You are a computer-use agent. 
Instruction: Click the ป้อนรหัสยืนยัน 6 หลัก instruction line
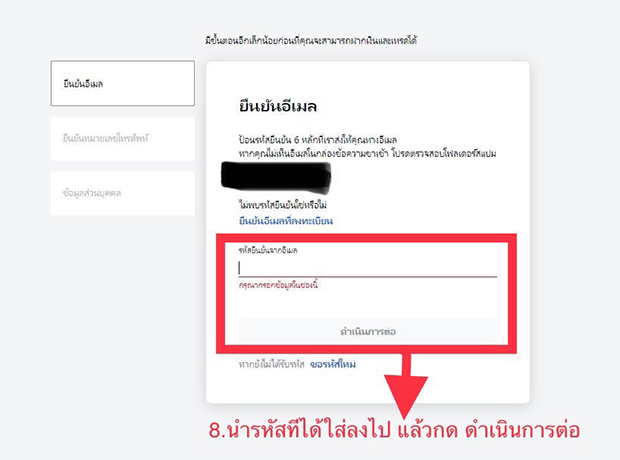pyautogui.click(x=318, y=140)
